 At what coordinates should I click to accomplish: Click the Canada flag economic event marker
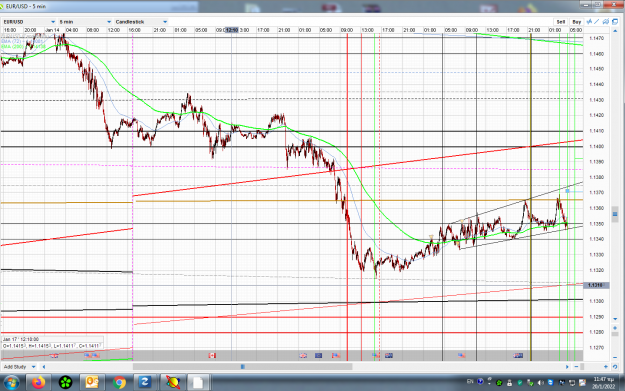click(212, 355)
